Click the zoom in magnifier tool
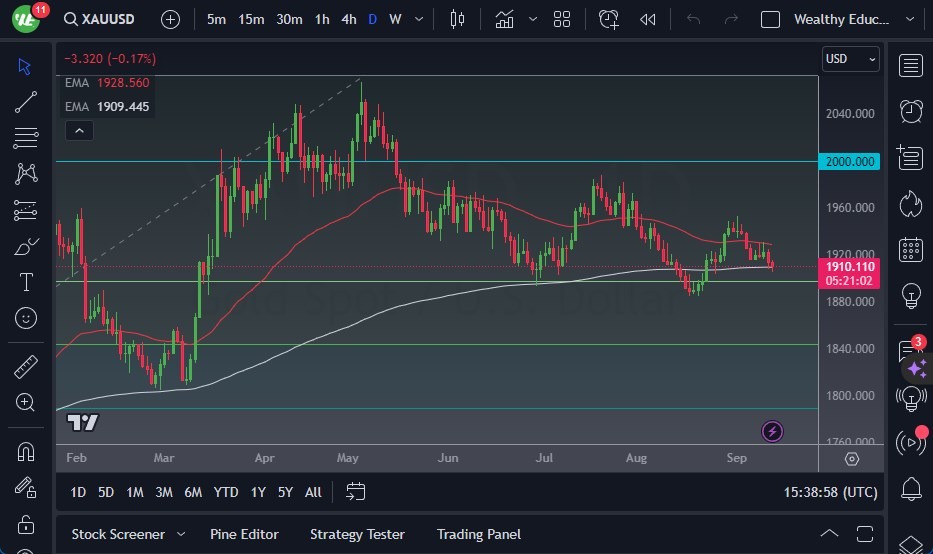 pos(26,402)
